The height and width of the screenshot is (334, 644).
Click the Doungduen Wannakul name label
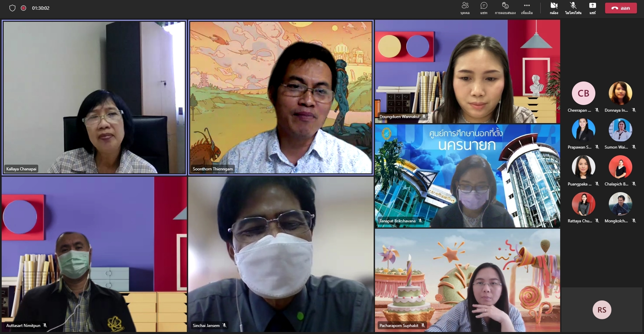tap(399, 117)
